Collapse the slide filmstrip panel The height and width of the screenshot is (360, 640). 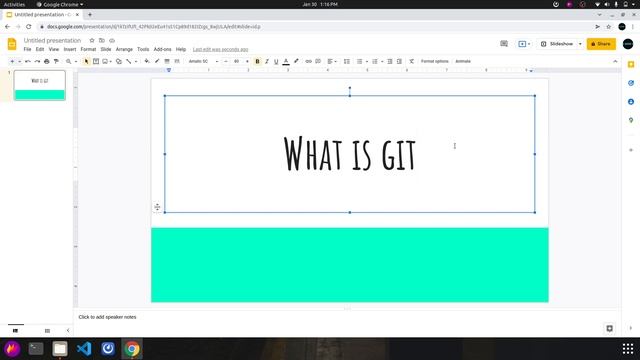click(68, 331)
